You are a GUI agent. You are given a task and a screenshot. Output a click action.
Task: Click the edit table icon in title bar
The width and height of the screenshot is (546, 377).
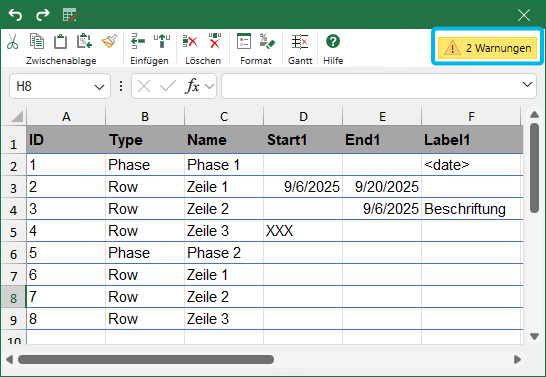point(70,15)
